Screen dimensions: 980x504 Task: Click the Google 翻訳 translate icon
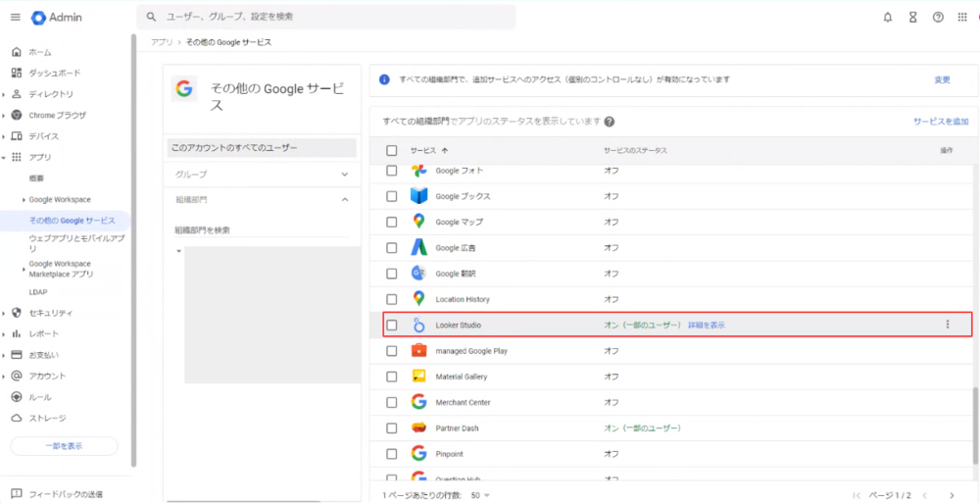(418, 274)
